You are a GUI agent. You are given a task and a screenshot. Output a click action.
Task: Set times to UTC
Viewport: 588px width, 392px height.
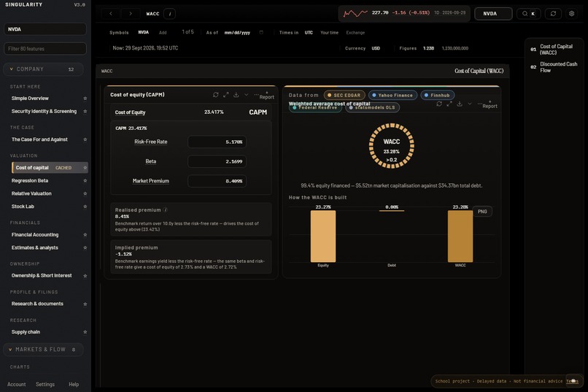click(x=309, y=33)
